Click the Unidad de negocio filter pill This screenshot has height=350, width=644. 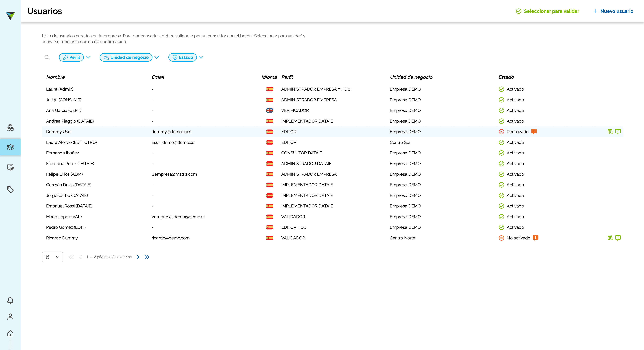pyautogui.click(x=126, y=57)
